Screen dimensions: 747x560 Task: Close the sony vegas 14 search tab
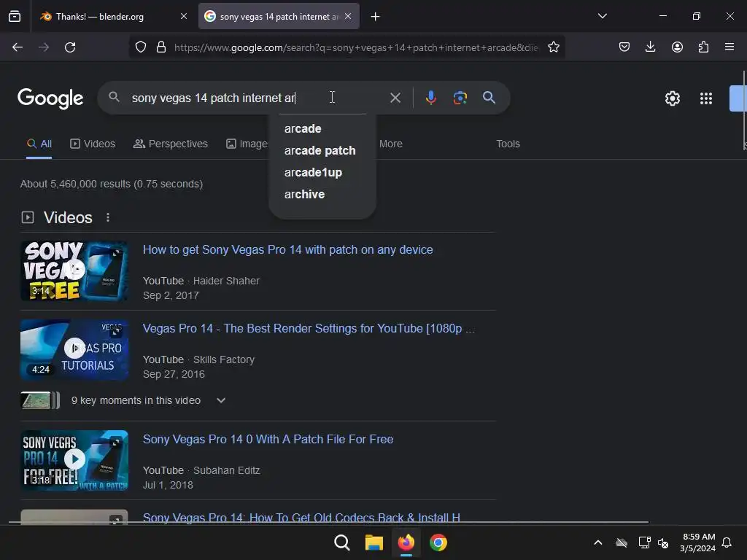point(348,16)
